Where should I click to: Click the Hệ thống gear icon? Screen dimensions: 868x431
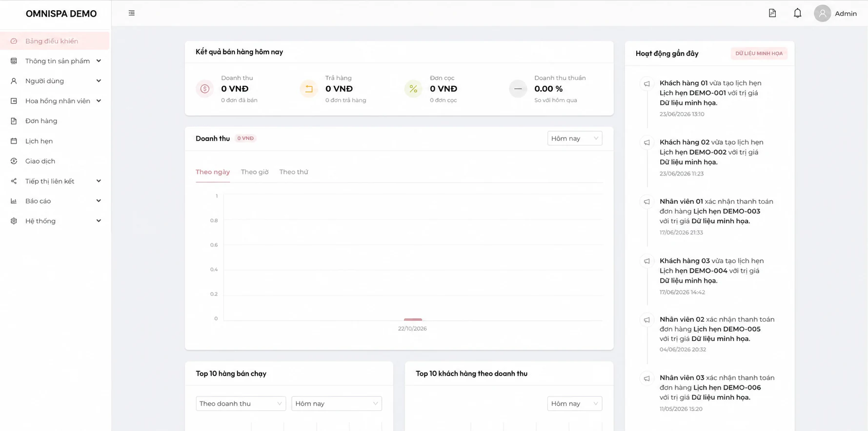click(x=14, y=221)
